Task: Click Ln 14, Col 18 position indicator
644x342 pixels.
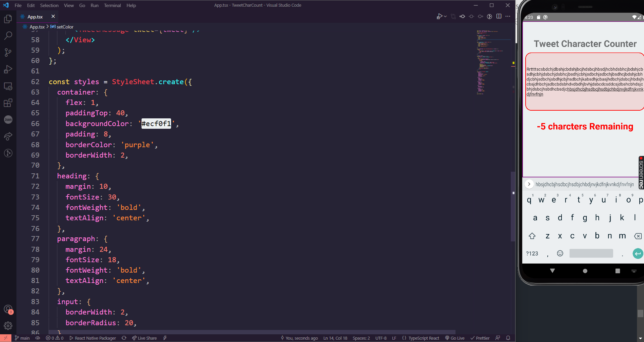Action: (x=335, y=338)
